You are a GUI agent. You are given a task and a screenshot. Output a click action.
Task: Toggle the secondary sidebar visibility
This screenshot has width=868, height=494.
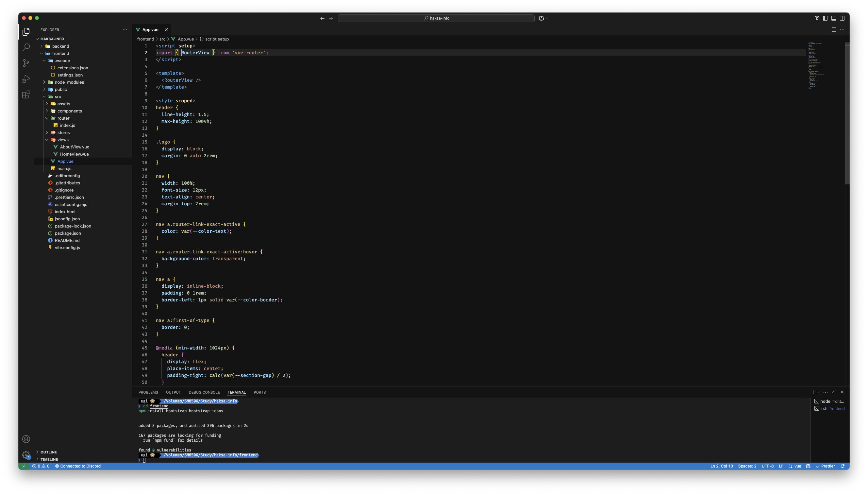842,18
